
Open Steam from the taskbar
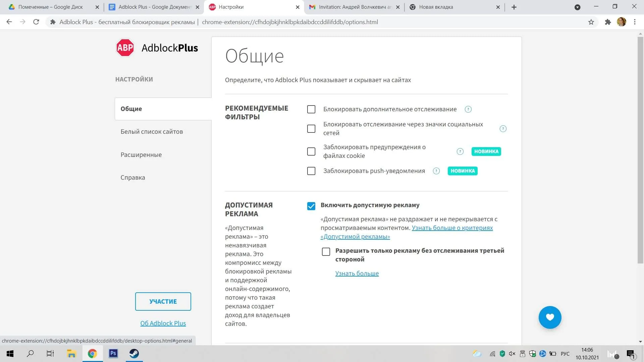[134, 354]
